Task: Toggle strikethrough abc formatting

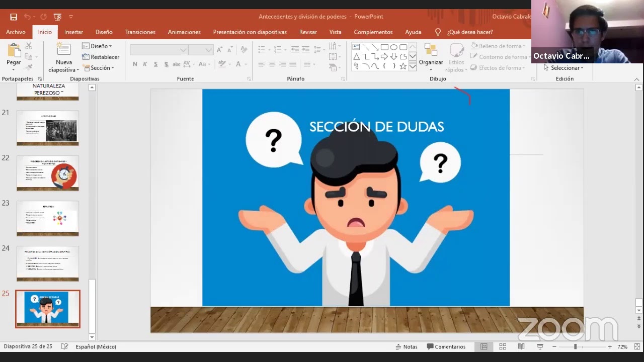Action: [177, 64]
